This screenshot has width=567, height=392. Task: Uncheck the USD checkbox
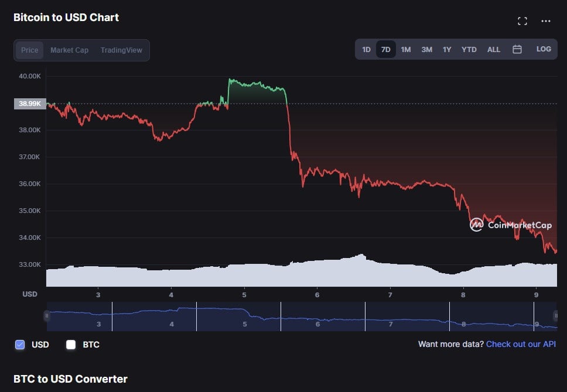[20, 345]
